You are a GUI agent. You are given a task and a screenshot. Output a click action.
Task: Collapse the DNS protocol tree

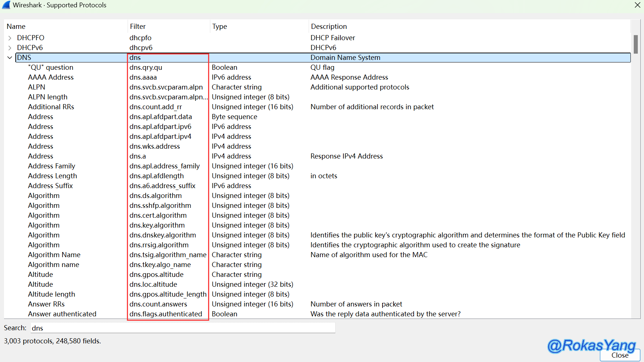tap(10, 58)
